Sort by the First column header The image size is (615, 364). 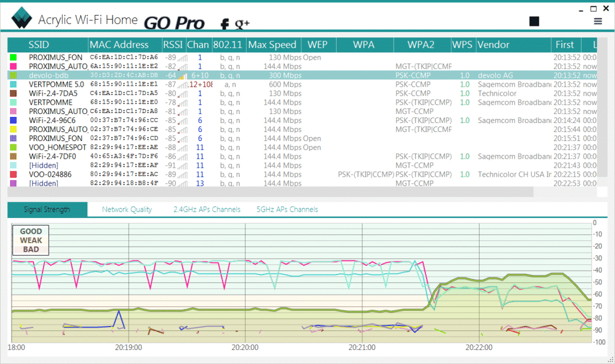coord(566,45)
